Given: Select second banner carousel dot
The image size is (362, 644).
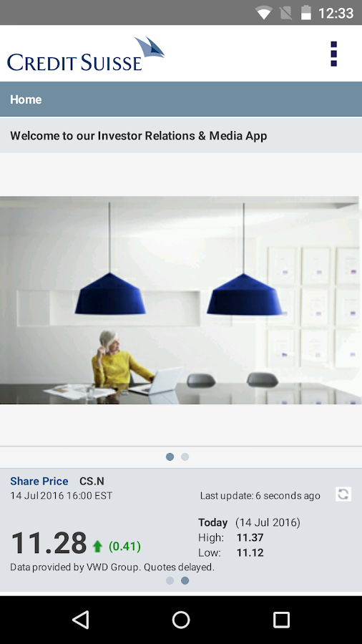Looking at the screenshot, I should 185,457.
